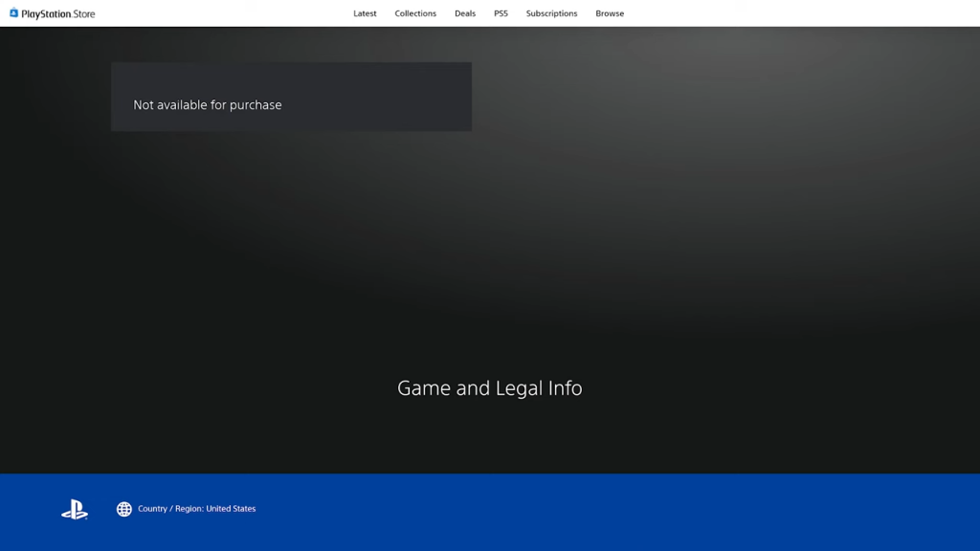Image resolution: width=980 pixels, height=551 pixels.
Task: Click the globe icon for region
Action: click(124, 509)
